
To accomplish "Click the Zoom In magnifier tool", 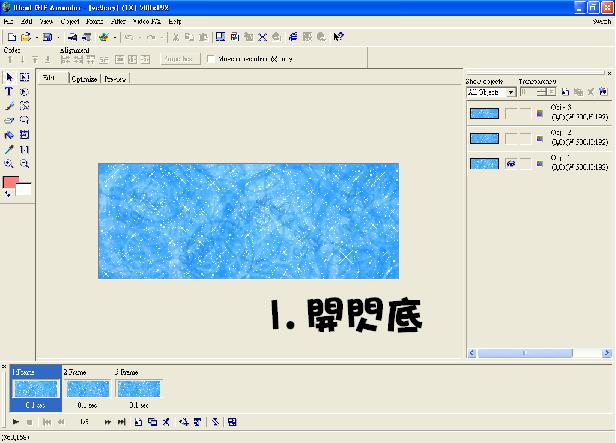I will [9, 163].
